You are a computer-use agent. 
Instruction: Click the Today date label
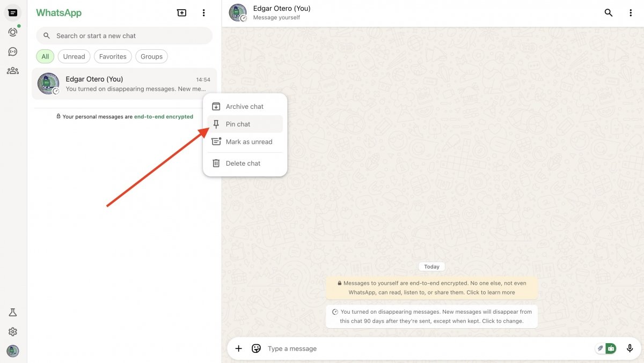tap(432, 266)
